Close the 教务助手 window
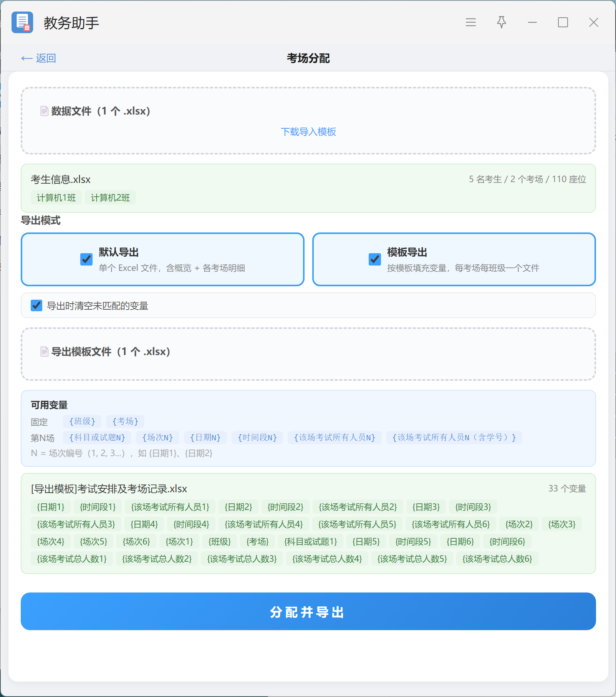The height and width of the screenshot is (697, 616). [594, 23]
